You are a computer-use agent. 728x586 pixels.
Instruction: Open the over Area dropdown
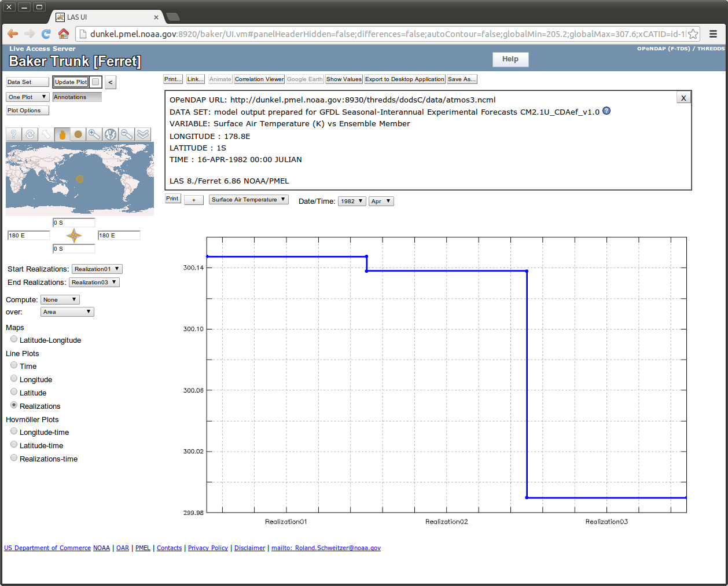pyautogui.click(x=67, y=312)
